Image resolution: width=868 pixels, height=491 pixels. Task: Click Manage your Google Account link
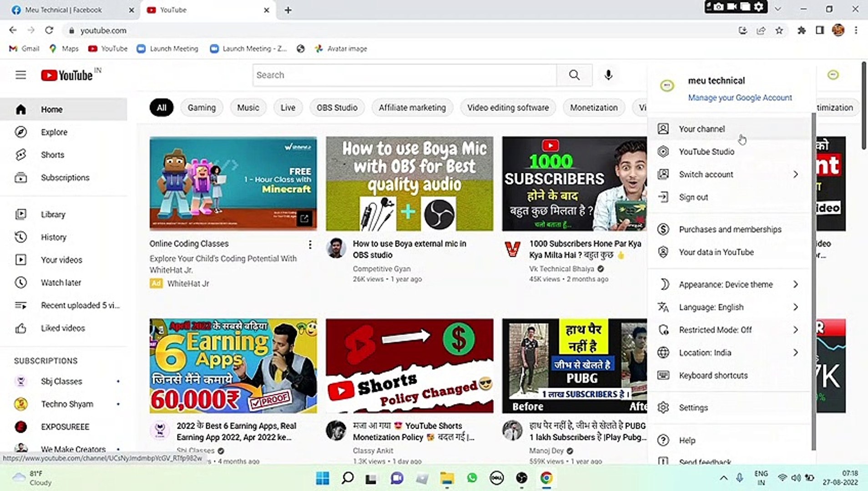click(740, 97)
